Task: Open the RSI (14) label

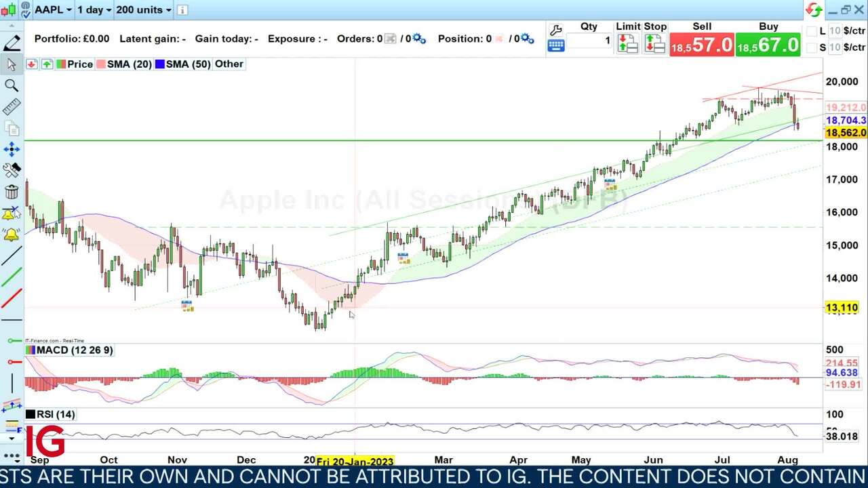Action: click(51, 414)
